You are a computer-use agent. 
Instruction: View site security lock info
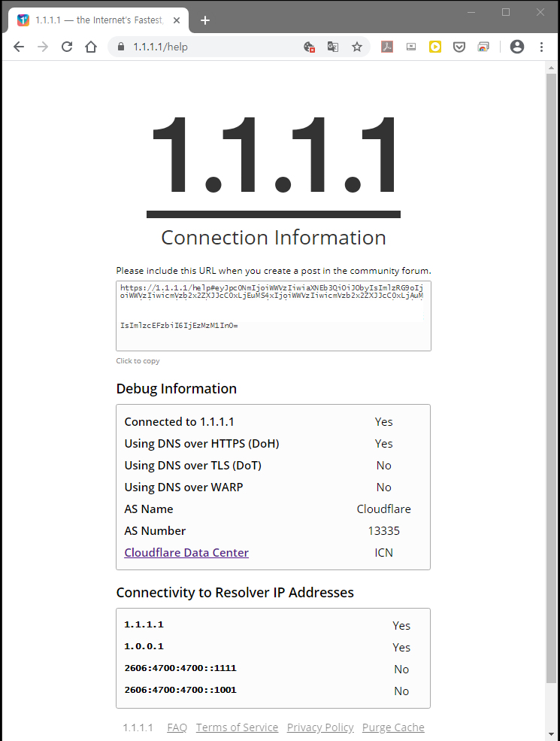121,47
